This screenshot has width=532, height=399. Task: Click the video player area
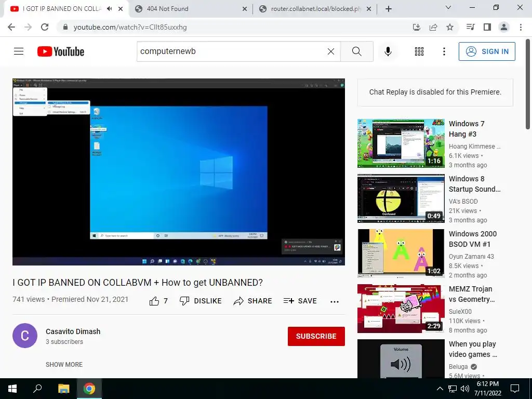[x=179, y=172]
